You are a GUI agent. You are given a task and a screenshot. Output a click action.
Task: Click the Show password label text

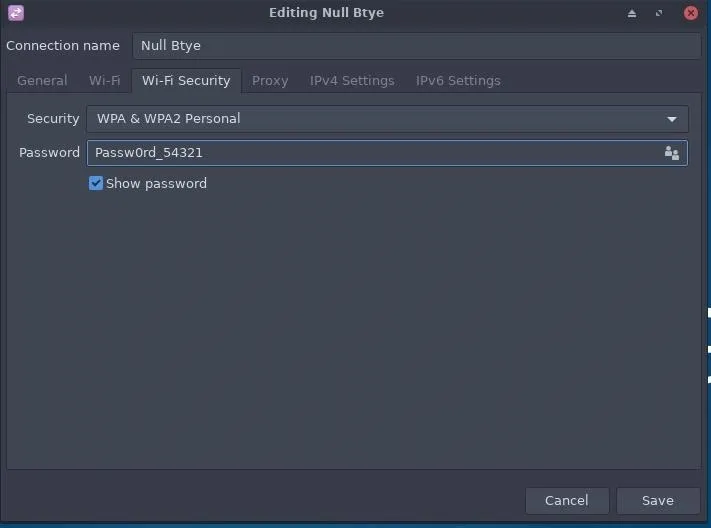click(156, 183)
